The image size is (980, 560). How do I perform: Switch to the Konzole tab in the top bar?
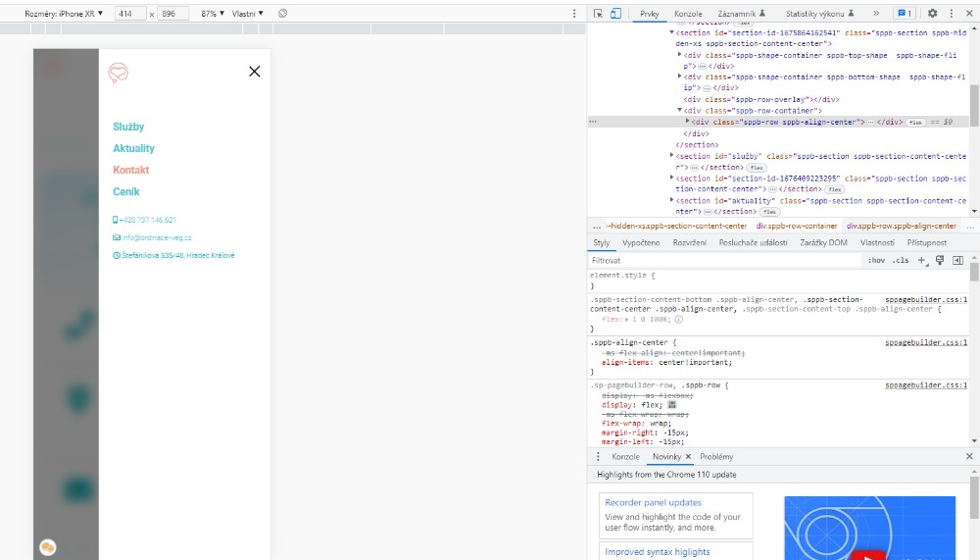pyautogui.click(x=688, y=14)
